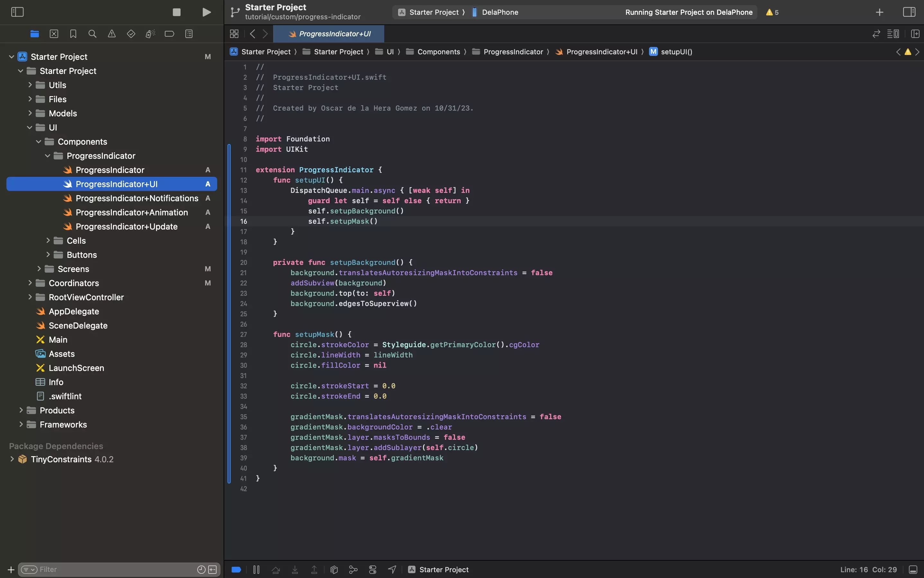The image size is (924, 578).
Task: Expand the Models folder
Action: coord(30,113)
